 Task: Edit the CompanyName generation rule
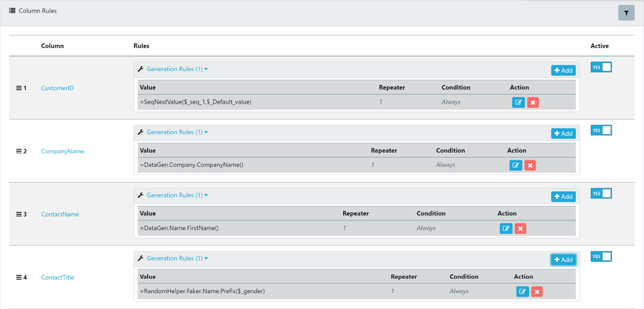(x=515, y=165)
